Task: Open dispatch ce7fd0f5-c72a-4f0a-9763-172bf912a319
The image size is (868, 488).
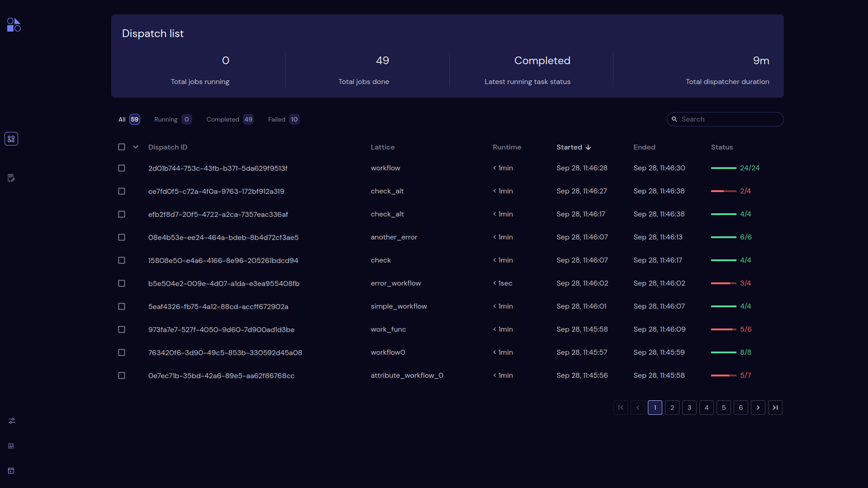Action: pos(216,191)
